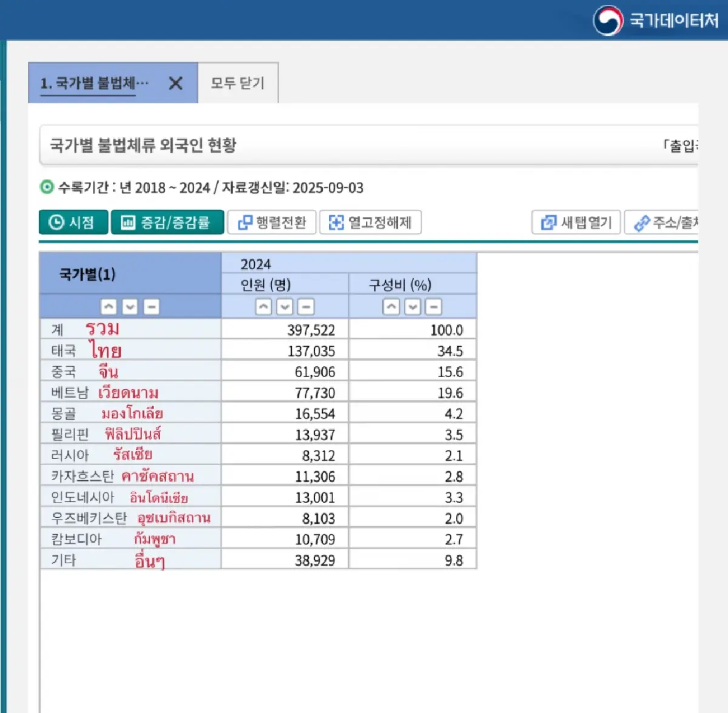The height and width of the screenshot is (713, 728).
Task: Select the 중국 row label
Action: (x=64, y=372)
